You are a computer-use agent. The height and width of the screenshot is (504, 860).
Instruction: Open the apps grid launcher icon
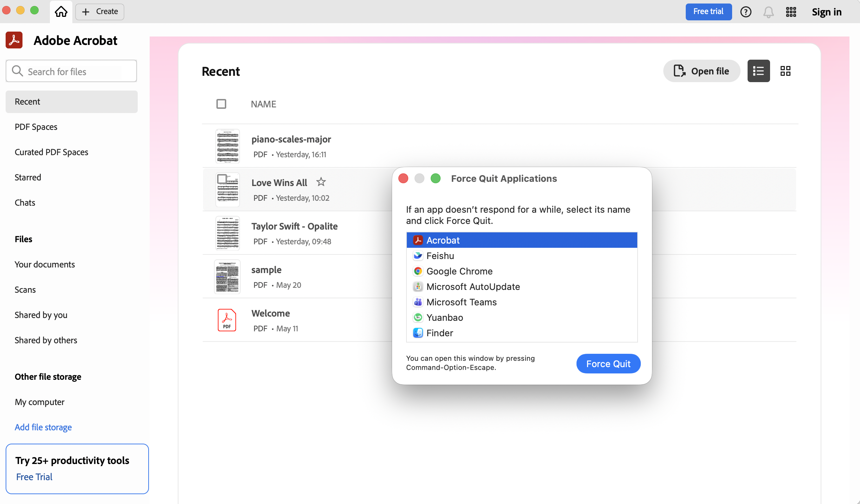pos(791,12)
